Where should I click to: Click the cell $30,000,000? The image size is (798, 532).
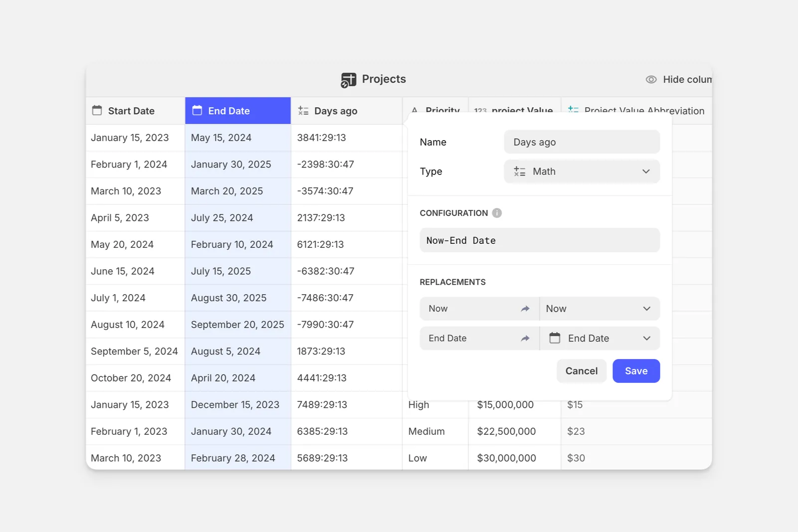(515, 458)
